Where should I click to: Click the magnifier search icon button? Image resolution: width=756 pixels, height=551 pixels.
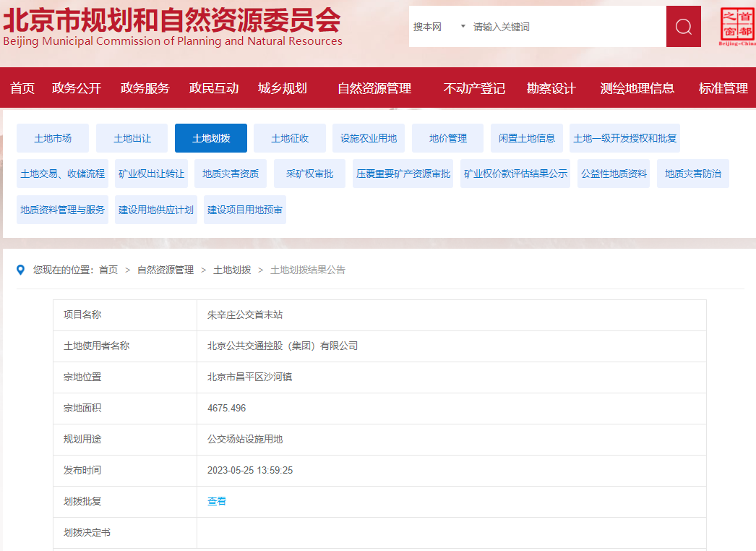pos(683,27)
